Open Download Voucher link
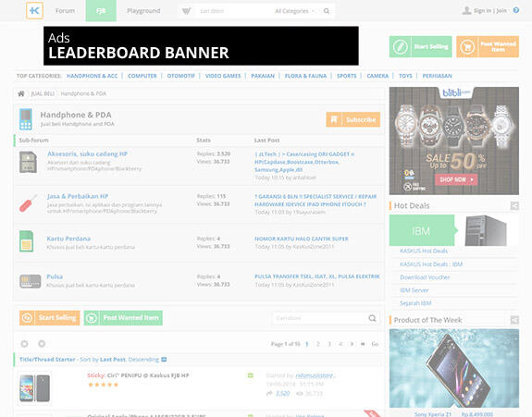 coord(425,277)
